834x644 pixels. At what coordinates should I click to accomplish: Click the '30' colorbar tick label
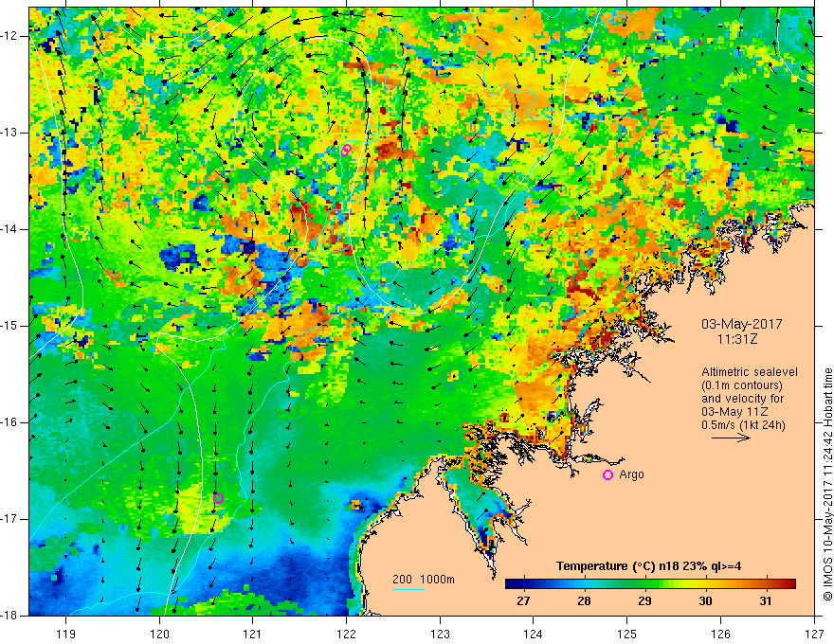pos(705,601)
